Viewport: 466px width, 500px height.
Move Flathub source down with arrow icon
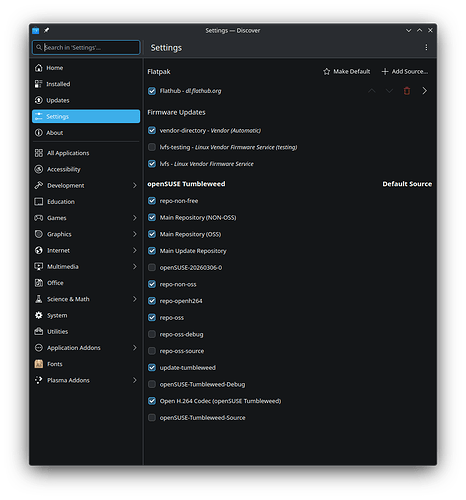click(389, 91)
